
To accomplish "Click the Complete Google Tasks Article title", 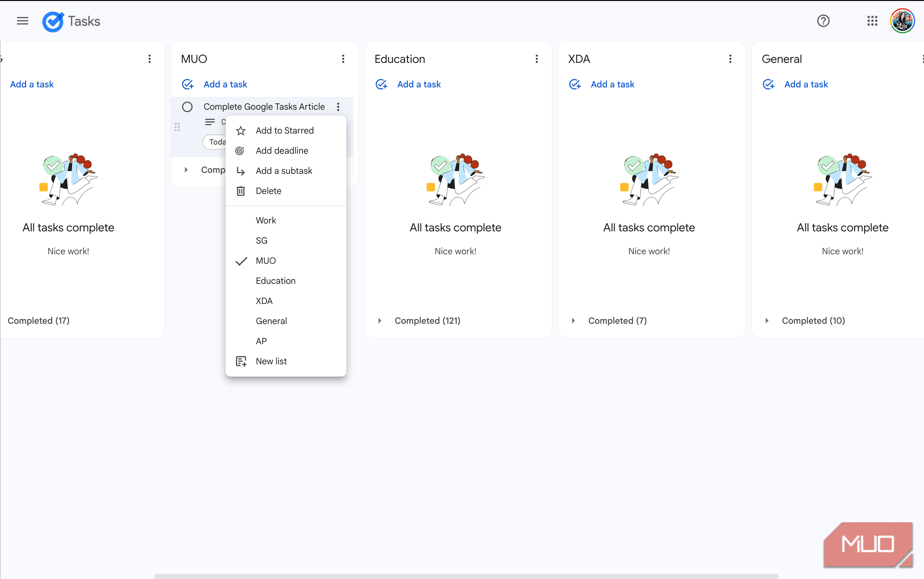I will coord(264,107).
